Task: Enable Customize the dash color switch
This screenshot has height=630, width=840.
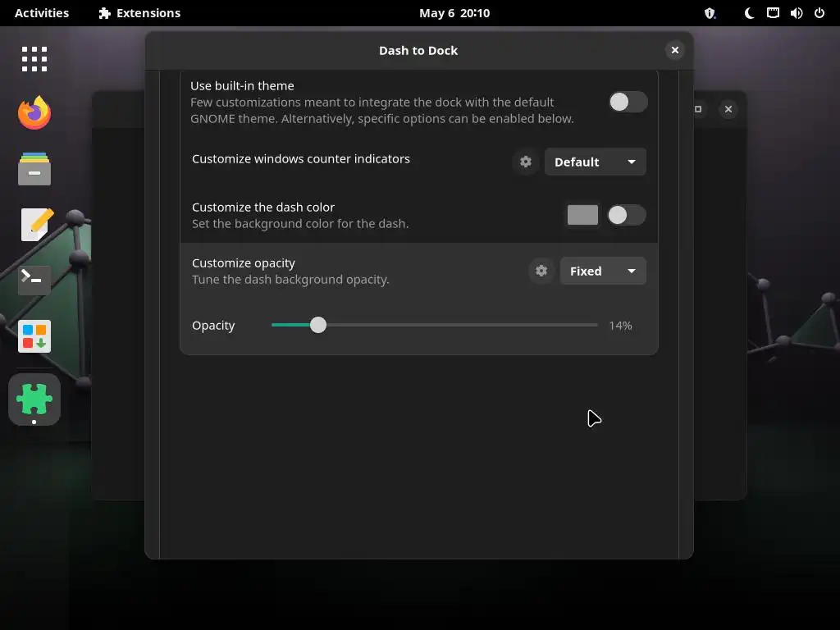Action: 626,216
